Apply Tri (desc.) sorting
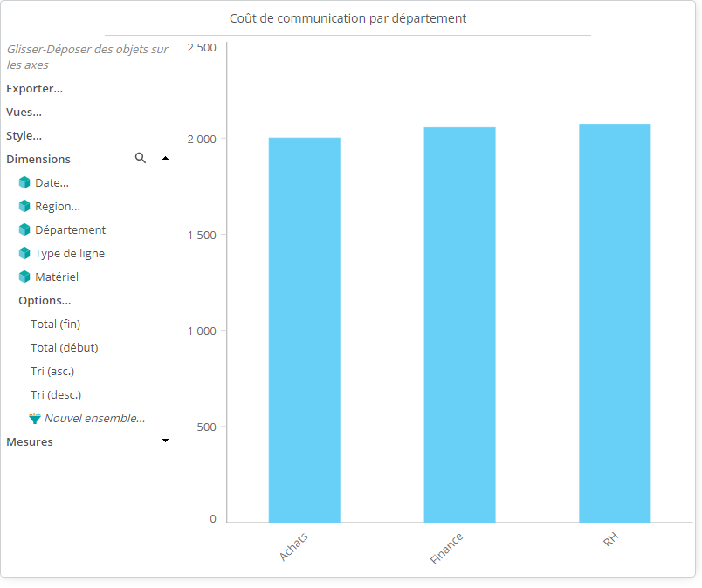This screenshot has height=588, width=702. 55,394
